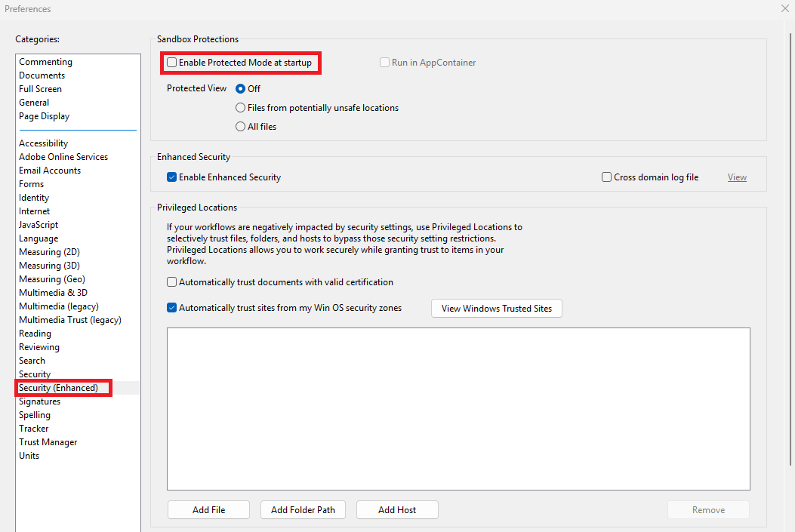
Task: Select the Trust Manager category
Action: coord(48,441)
